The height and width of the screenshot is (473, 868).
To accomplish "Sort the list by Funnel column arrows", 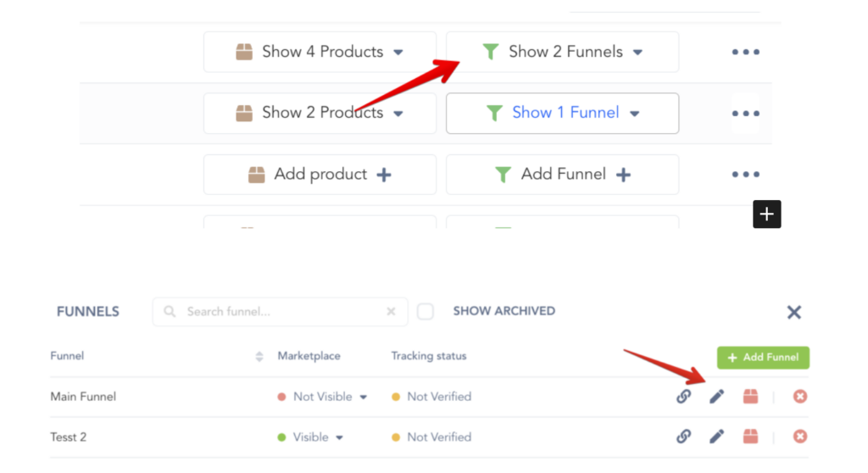I will pyautogui.click(x=259, y=357).
